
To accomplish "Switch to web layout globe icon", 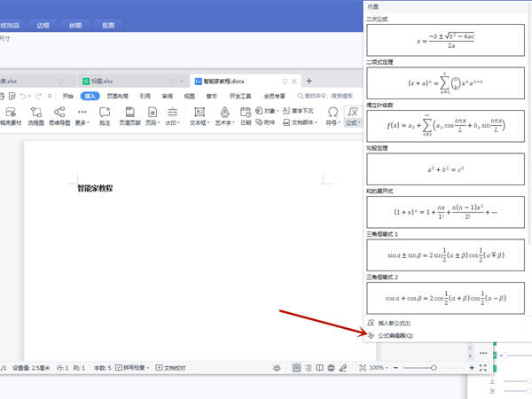I will [x=331, y=368].
